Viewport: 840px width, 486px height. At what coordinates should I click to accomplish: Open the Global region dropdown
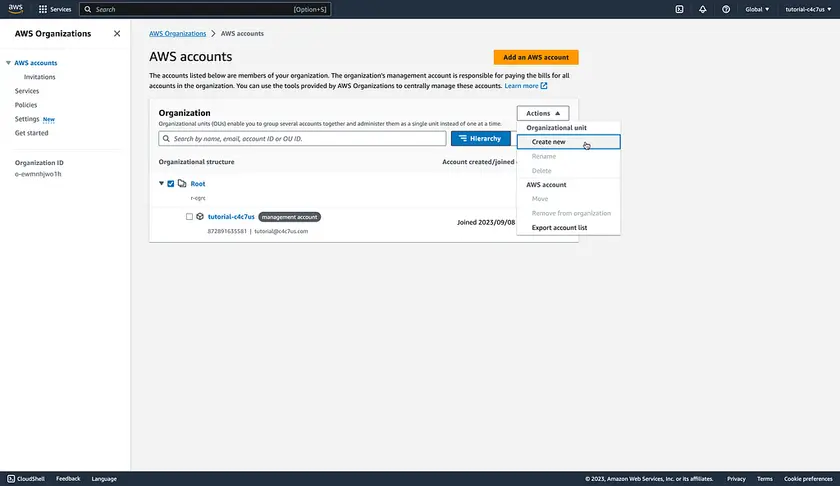[757, 9]
